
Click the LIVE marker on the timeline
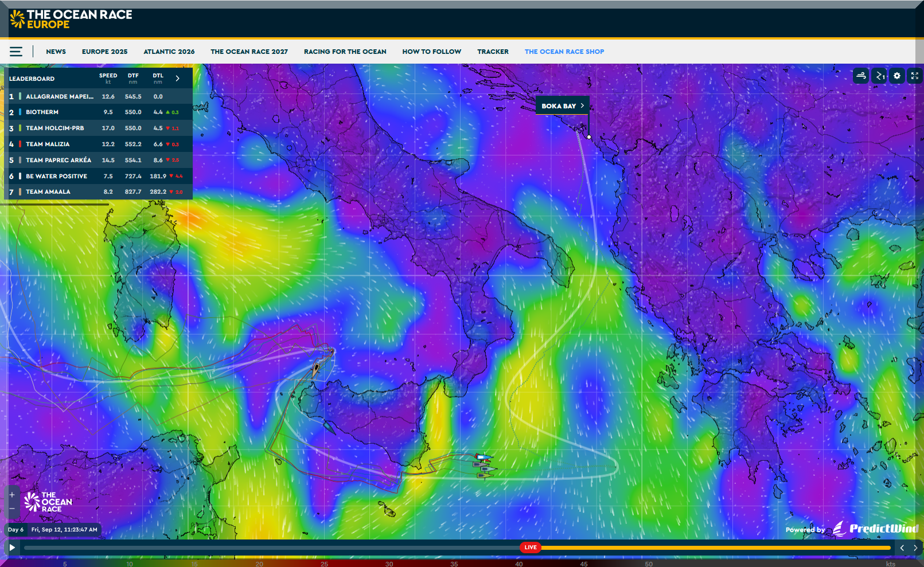(x=531, y=548)
